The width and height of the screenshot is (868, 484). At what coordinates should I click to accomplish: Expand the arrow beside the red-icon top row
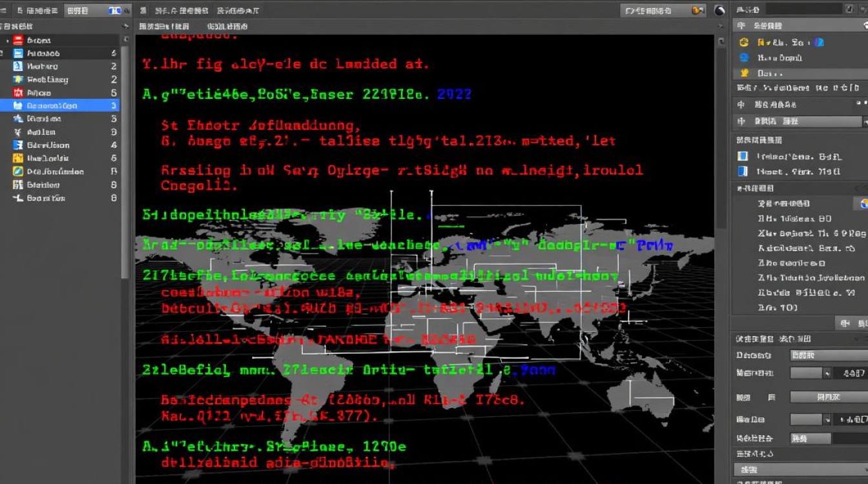(8, 40)
